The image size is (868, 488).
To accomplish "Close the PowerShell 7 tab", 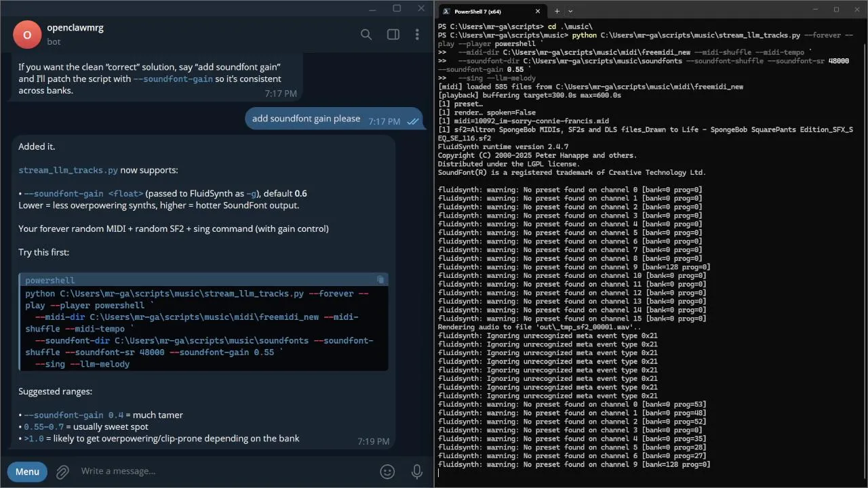I will pyautogui.click(x=538, y=11).
